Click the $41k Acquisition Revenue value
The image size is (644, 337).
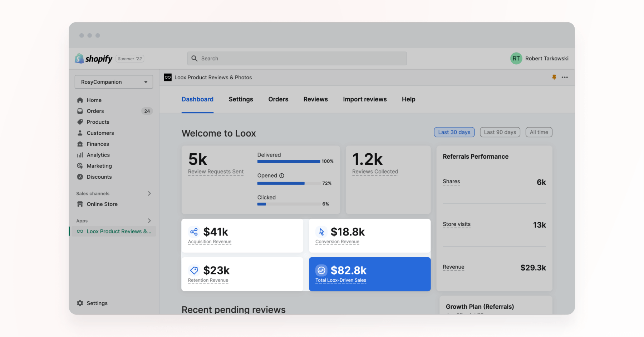pyautogui.click(x=216, y=232)
